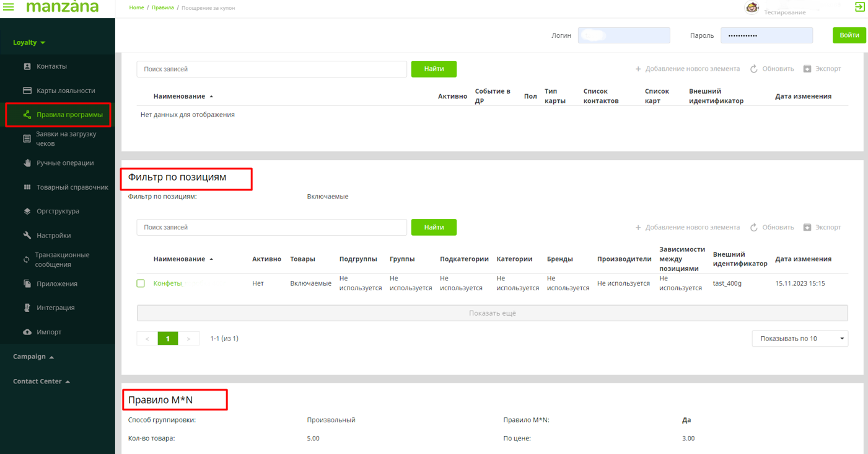Screen dimensions: 868x454
Task: Click the Import cloud icon
Action: click(27, 332)
